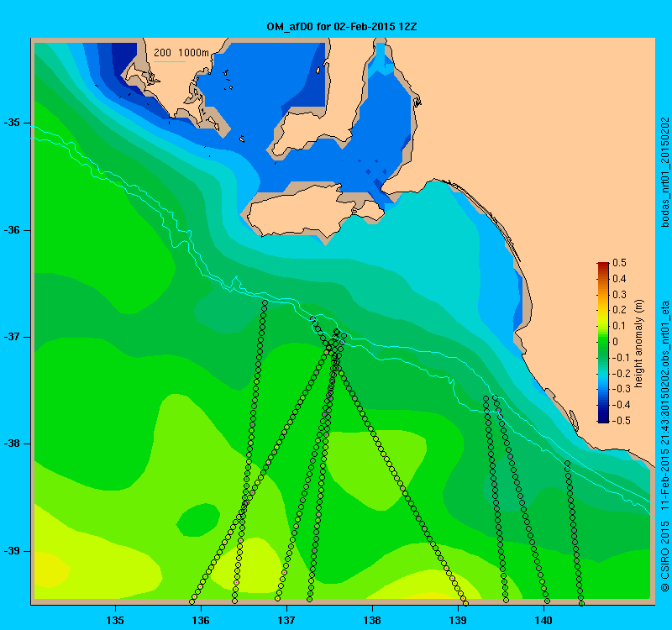Click the 'height anomaly (m)' colorbar label
The width and height of the screenshot is (672, 630).
639,344
